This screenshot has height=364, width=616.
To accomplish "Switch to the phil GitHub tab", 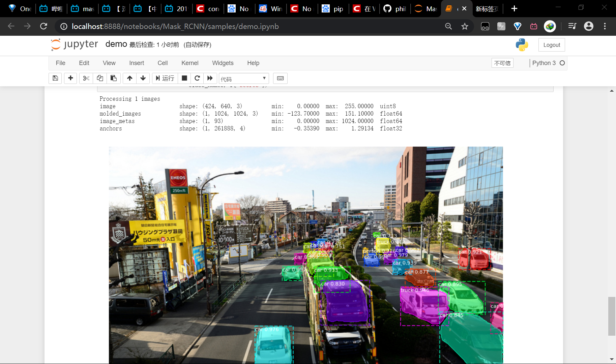I will tap(395, 9).
